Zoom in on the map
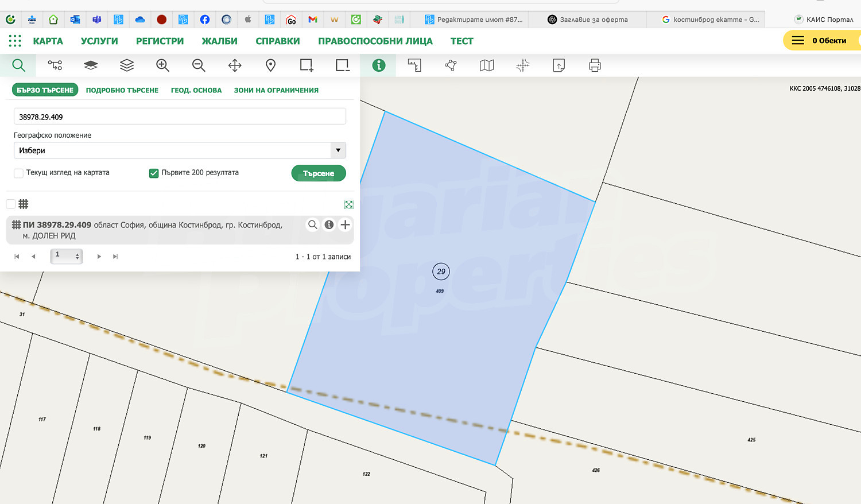861x504 pixels. (x=162, y=65)
